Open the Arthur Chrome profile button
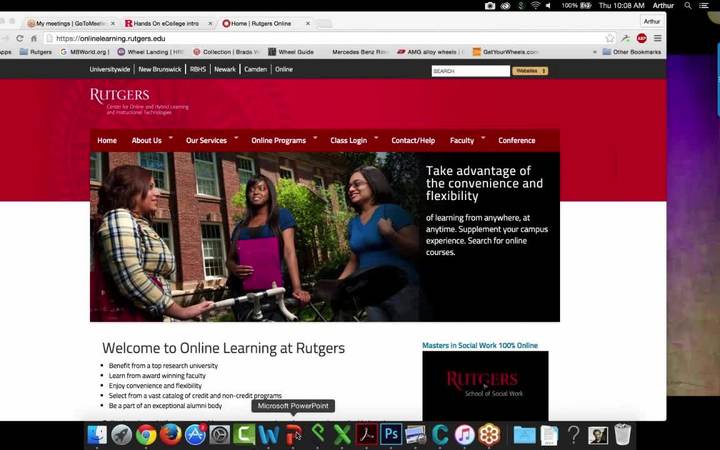Viewport: 720px width, 450px height. (x=652, y=21)
